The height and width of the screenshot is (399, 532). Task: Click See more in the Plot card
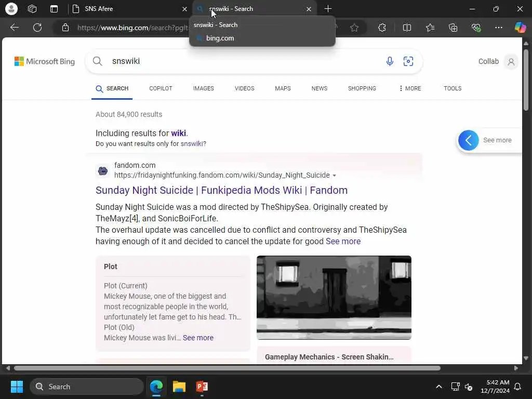point(198,338)
